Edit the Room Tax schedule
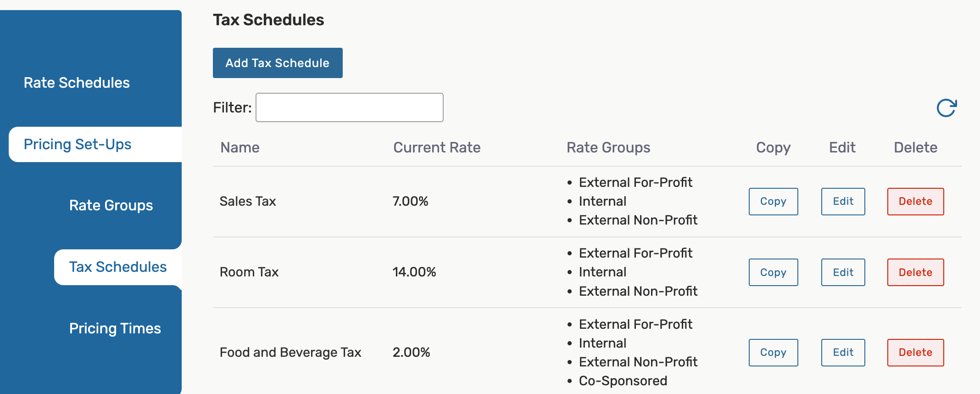This screenshot has width=980, height=394. pyautogui.click(x=843, y=272)
